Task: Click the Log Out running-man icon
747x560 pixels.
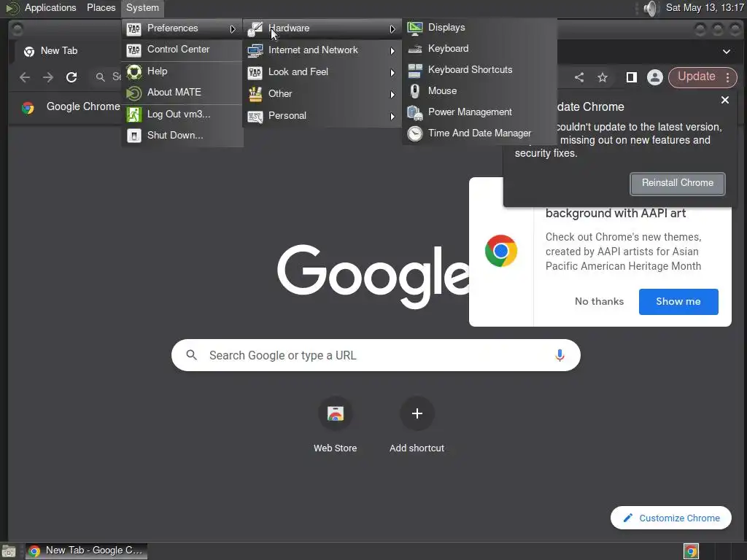Action: [134, 114]
